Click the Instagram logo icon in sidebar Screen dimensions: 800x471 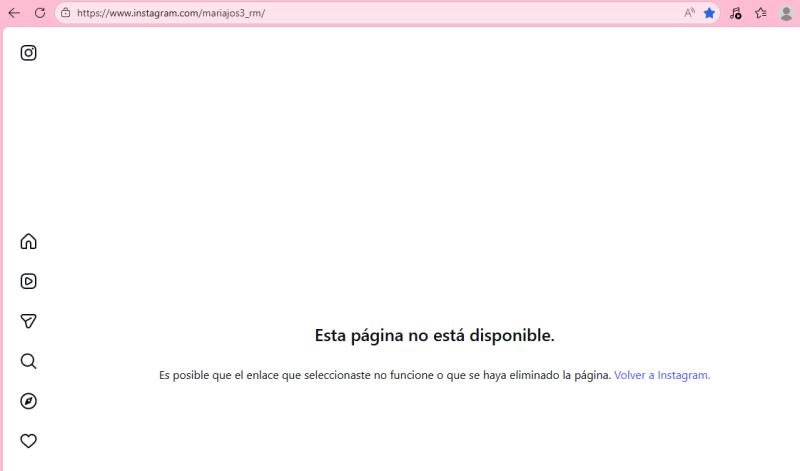tap(29, 53)
